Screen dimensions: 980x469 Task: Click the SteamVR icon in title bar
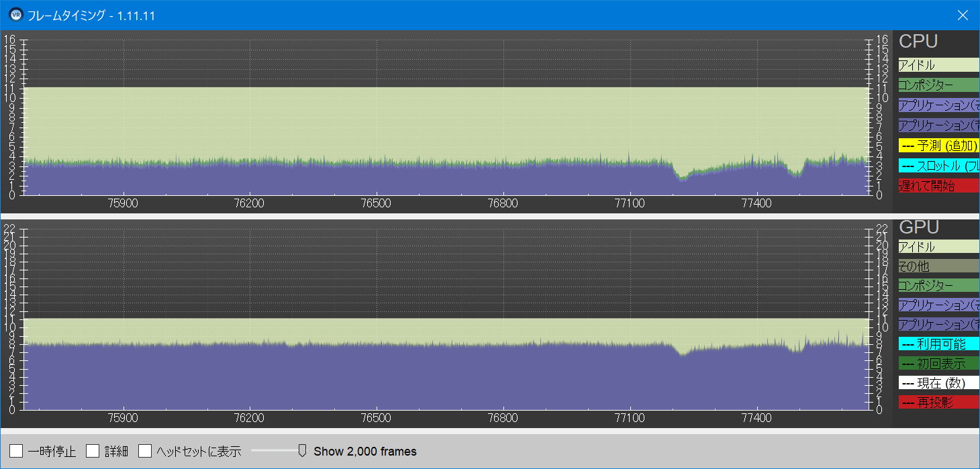[16, 15]
